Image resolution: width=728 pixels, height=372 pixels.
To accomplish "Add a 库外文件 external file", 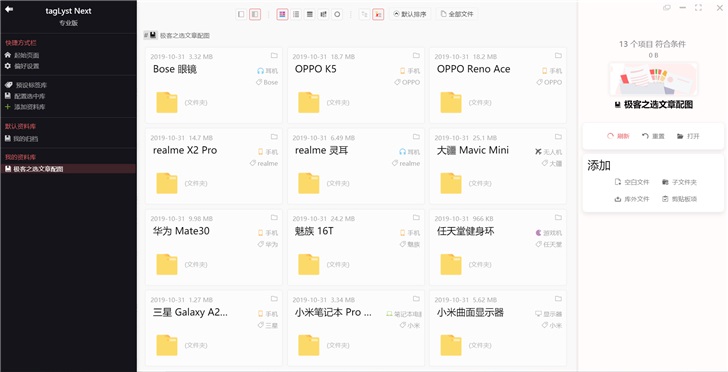I will (632, 199).
